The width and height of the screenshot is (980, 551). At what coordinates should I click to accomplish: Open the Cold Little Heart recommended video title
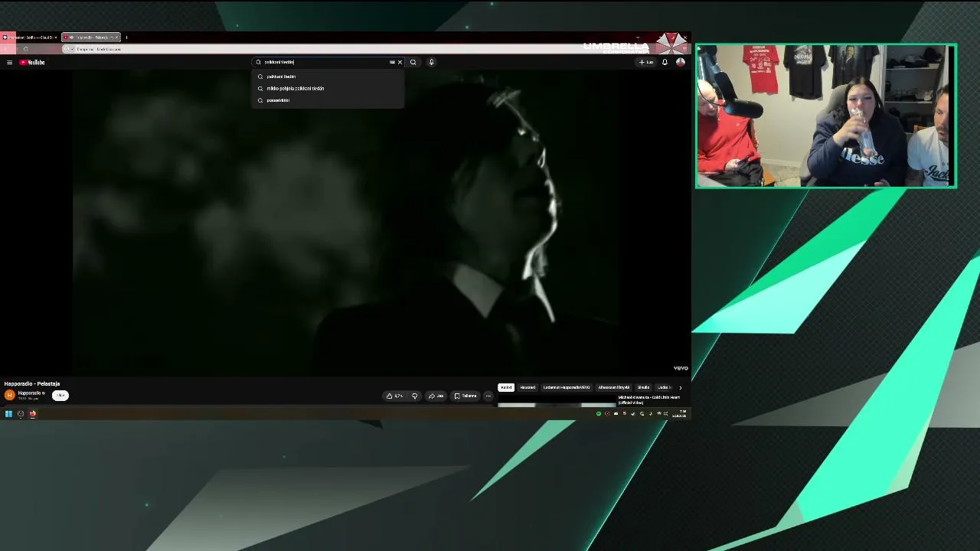648,399
